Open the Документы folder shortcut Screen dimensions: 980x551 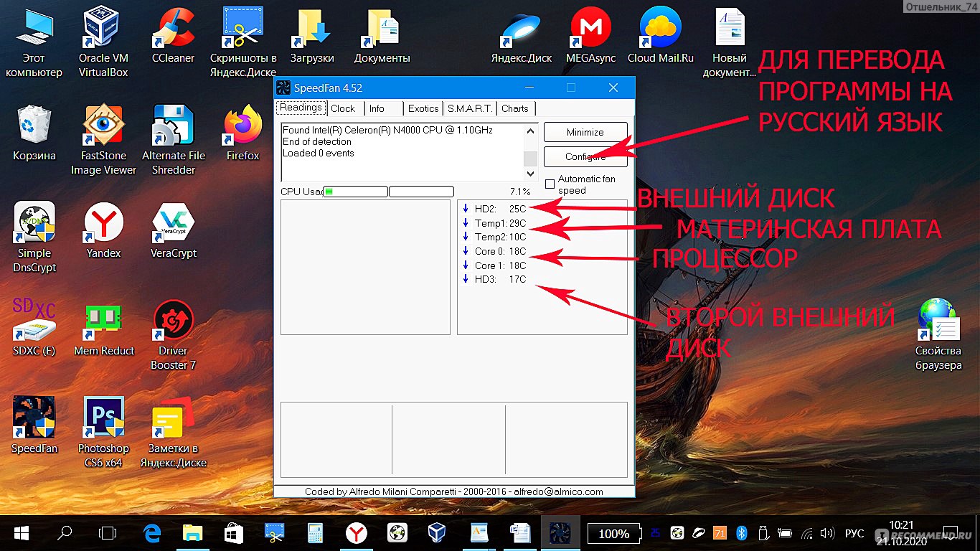pyautogui.click(x=382, y=36)
